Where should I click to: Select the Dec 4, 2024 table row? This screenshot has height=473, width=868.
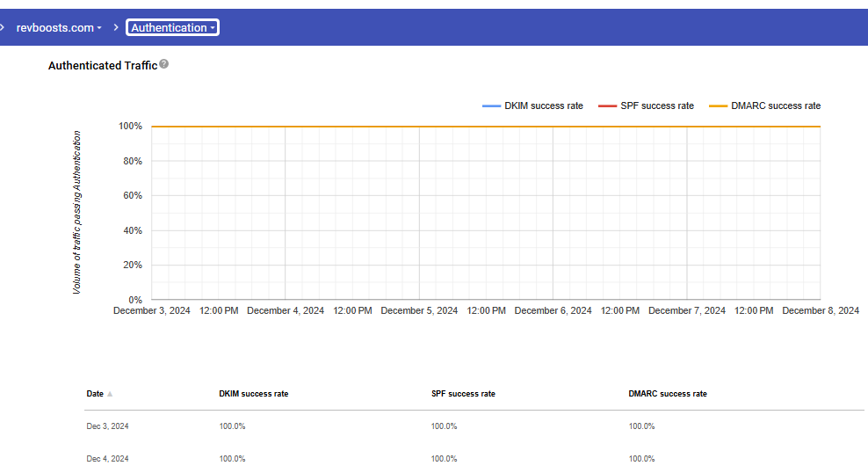pos(107,459)
